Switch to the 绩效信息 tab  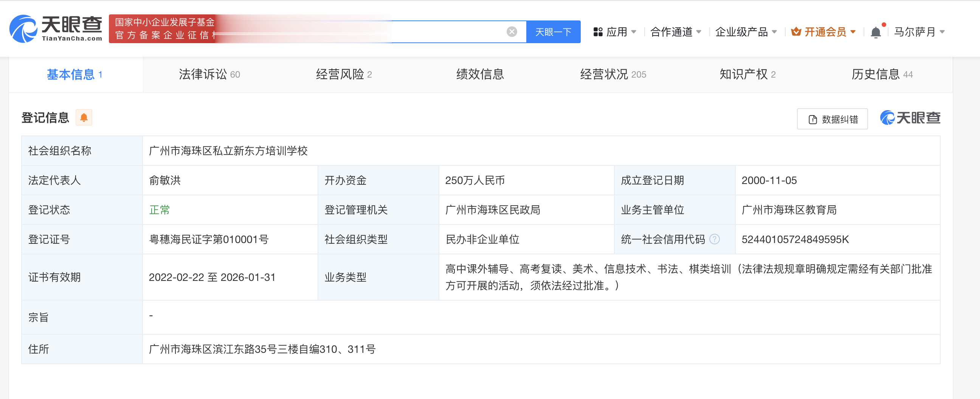[480, 75]
